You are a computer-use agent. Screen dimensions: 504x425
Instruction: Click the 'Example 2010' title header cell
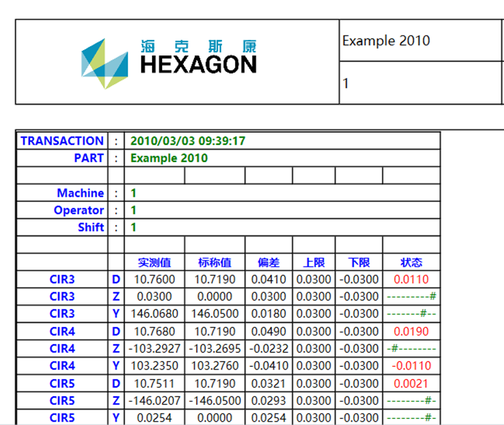(x=386, y=41)
